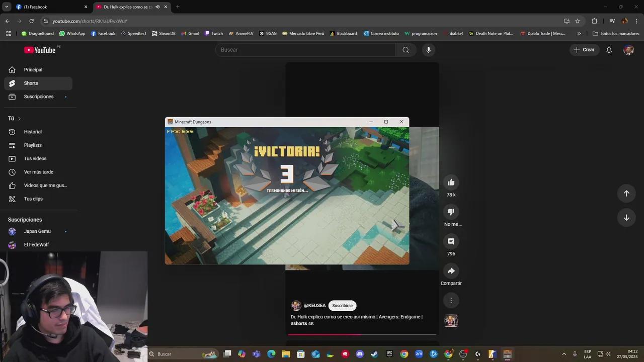Open the @KEUSEA channel avatar
This screenshot has height=362, width=644.
(x=296, y=306)
